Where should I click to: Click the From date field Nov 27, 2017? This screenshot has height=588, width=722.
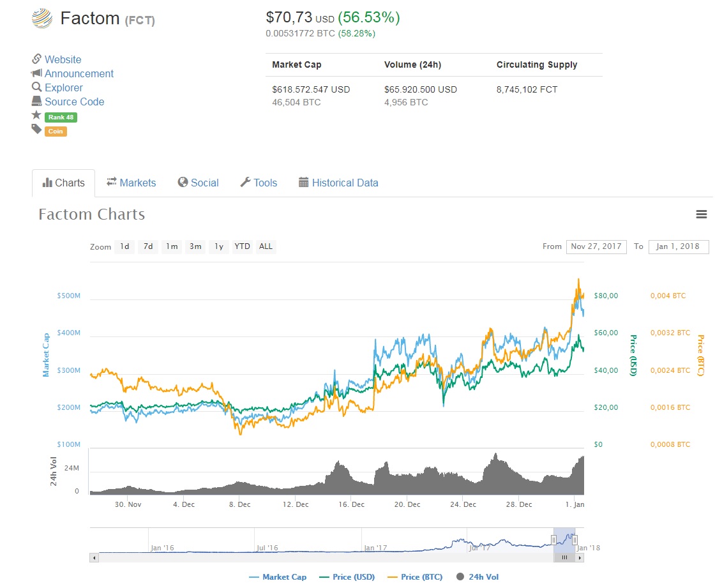point(596,247)
